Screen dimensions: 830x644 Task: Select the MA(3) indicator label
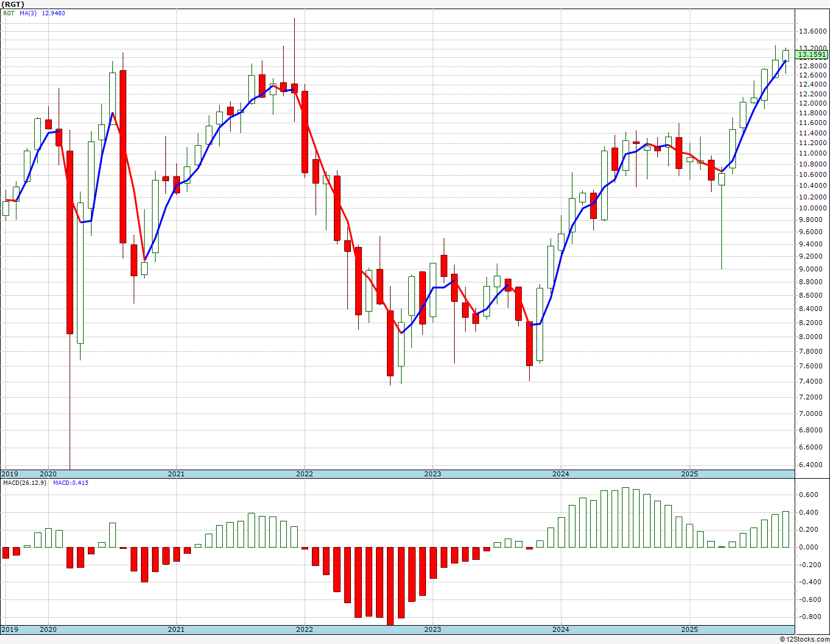[29, 13]
